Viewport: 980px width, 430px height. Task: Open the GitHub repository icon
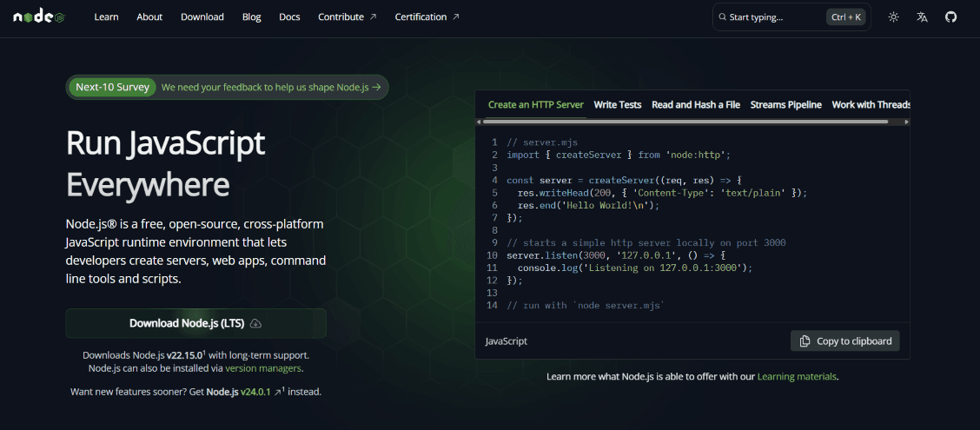click(x=950, y=17)
